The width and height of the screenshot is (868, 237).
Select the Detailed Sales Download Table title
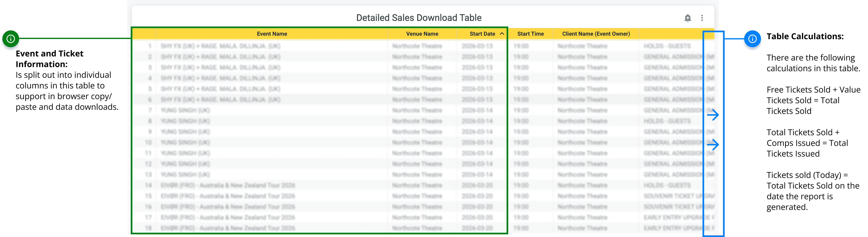(419, 17)
